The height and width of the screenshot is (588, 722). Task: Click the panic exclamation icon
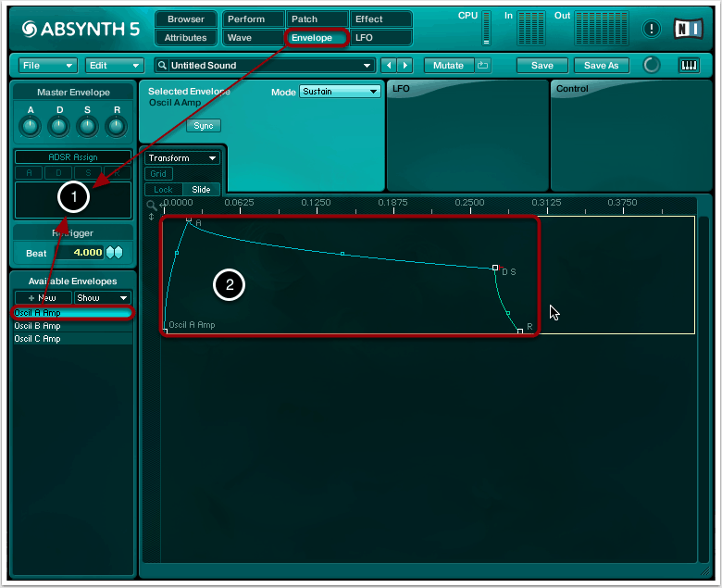coord(652,29)
